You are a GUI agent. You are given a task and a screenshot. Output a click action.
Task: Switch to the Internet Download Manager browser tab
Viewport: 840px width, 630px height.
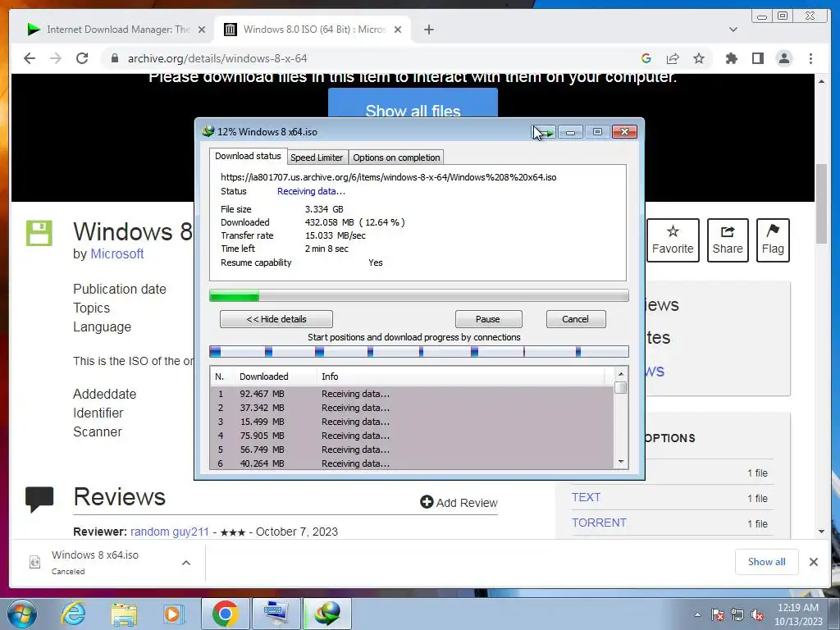point(116,30)
